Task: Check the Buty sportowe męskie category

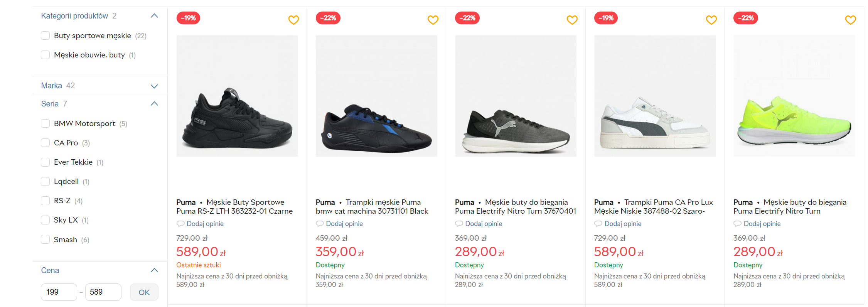Action: click(46, 36)
